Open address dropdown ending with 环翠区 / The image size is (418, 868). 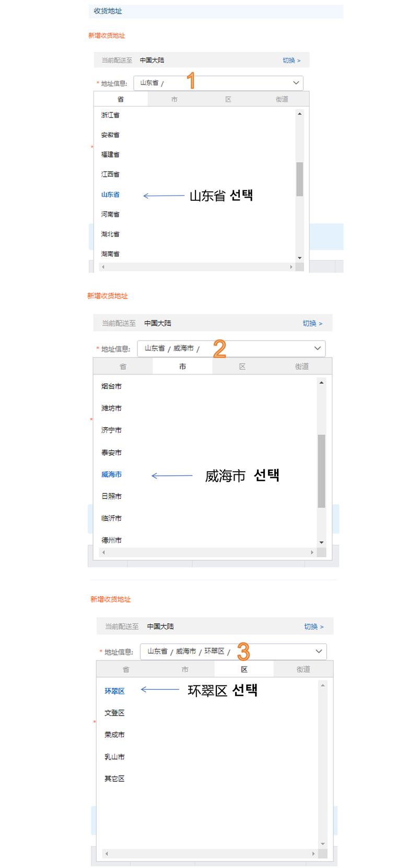(233, 652)
